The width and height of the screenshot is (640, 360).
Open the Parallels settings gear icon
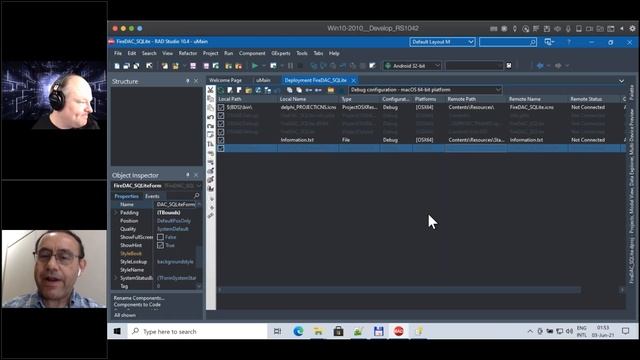632,29
